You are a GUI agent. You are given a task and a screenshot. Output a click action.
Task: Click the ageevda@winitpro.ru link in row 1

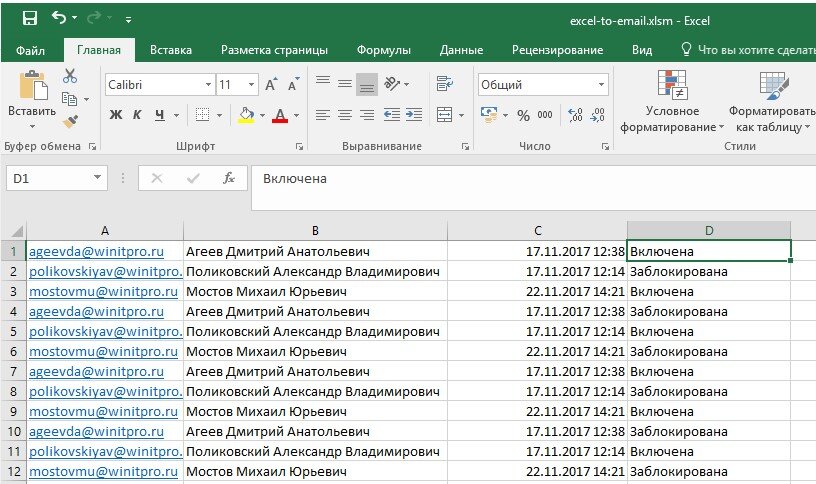[96, 251]
